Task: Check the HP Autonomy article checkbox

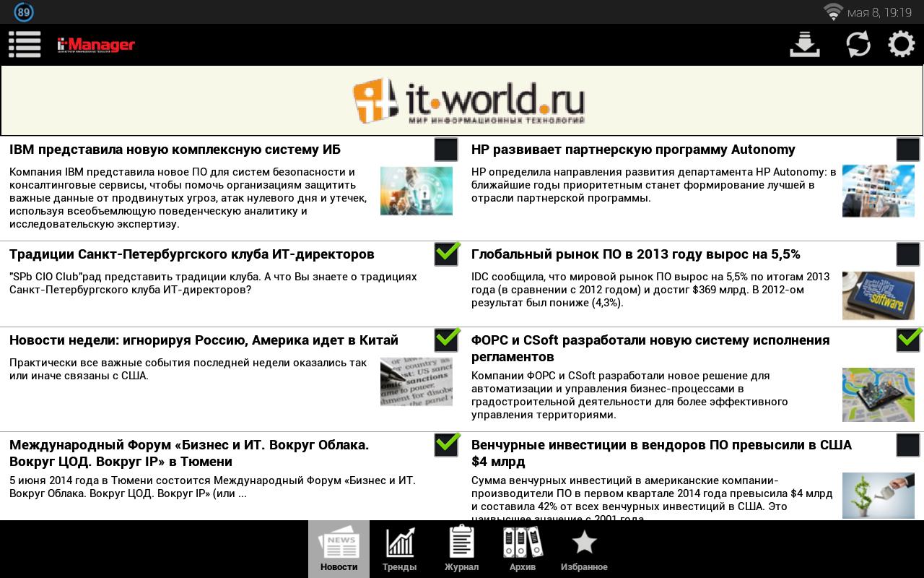Action: pyautogui.click(x=908, y=150)
